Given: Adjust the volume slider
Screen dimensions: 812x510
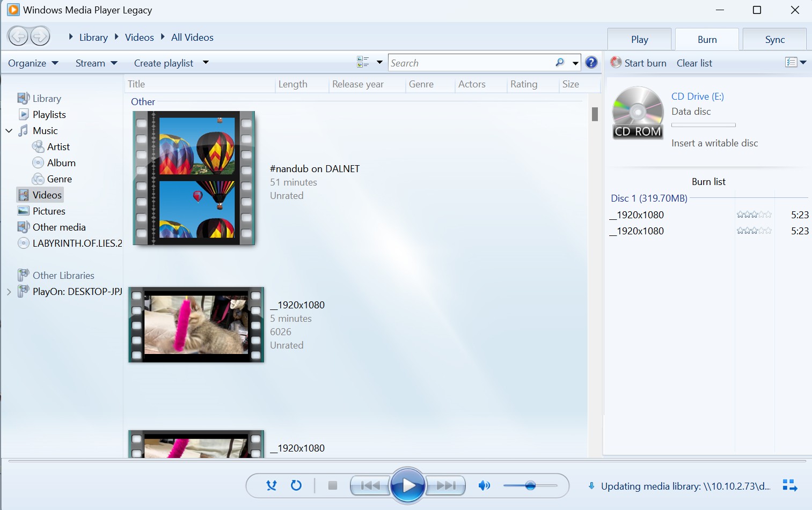Looking at the screenshot, I should click(531, 485).
